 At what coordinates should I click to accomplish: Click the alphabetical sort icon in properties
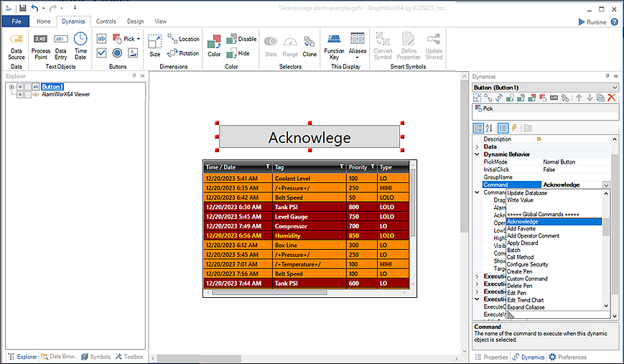click(489, 128)
